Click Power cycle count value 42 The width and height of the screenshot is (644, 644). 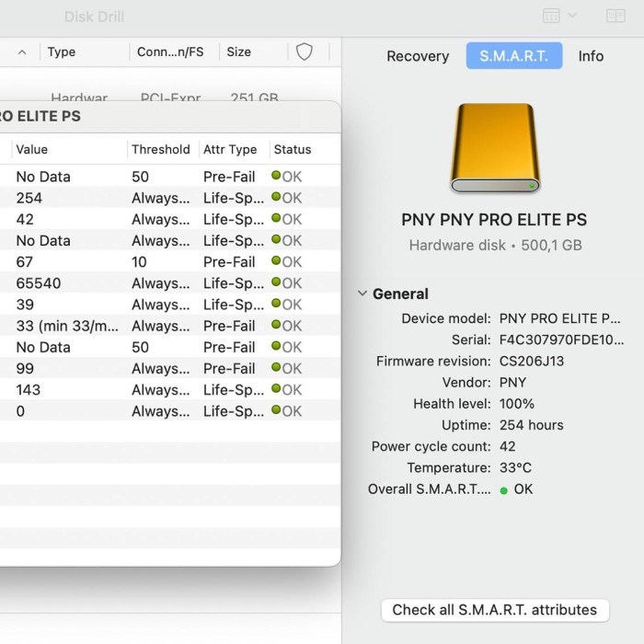[507, 446]
